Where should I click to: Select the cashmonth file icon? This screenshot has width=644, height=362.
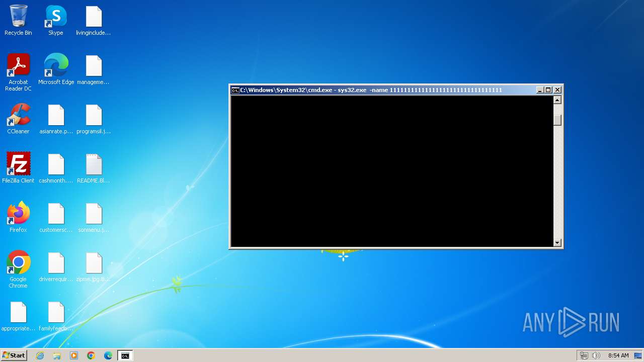coord(56,168)
